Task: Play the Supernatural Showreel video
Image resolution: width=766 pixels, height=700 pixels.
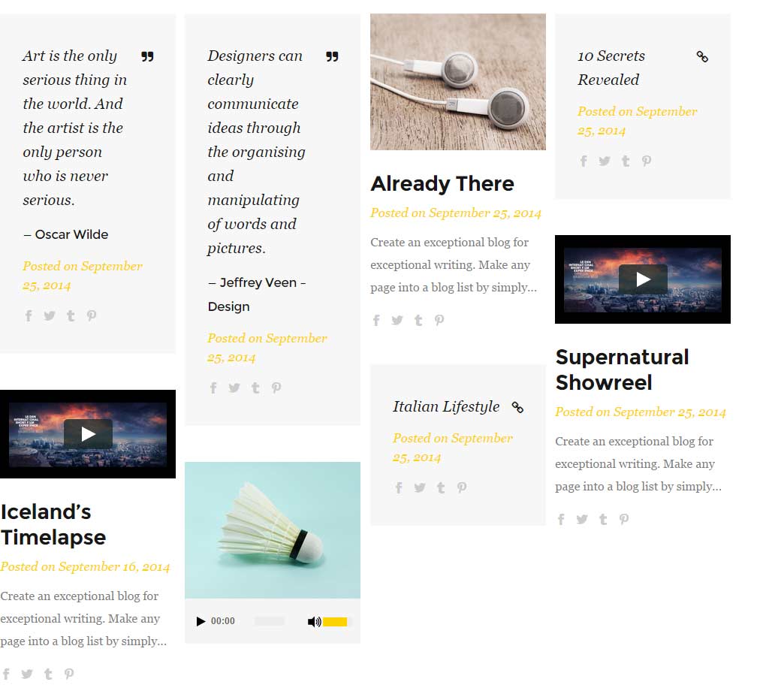Action: pos(643,279)
